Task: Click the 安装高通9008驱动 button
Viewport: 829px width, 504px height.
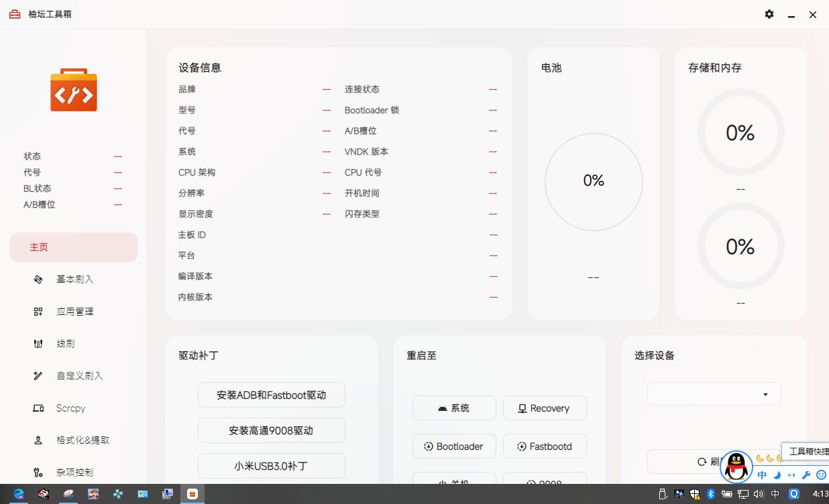Action: pyautogui.click(x=271, y=430)
